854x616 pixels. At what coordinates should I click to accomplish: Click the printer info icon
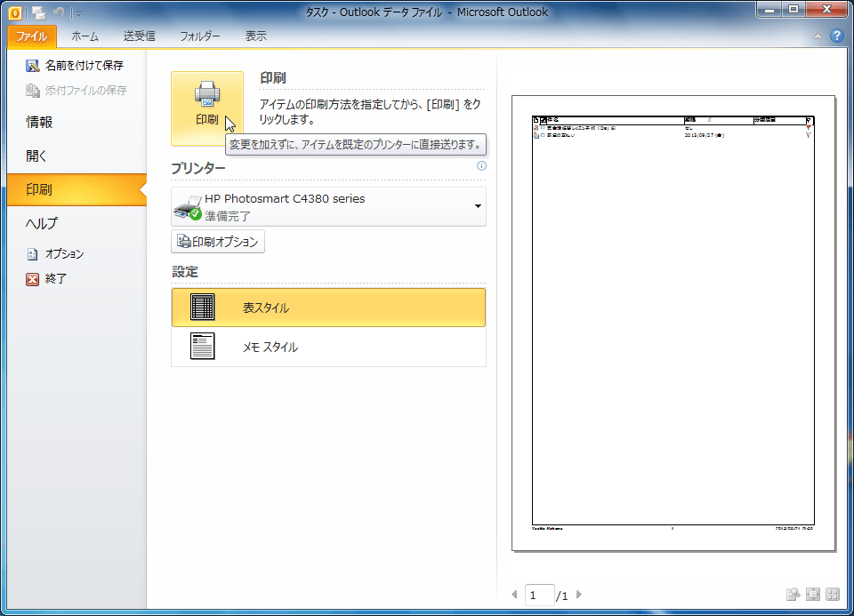click(x=481, y=166)
